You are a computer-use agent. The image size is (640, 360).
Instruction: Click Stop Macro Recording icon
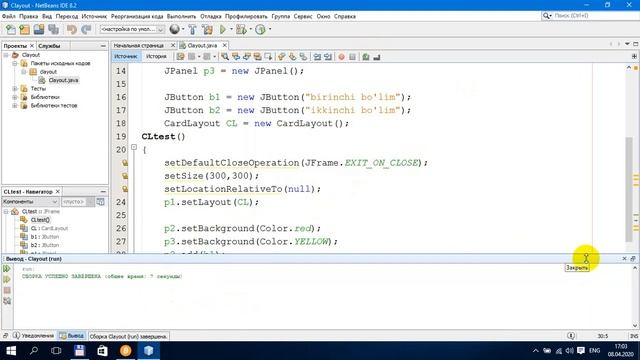353,57
